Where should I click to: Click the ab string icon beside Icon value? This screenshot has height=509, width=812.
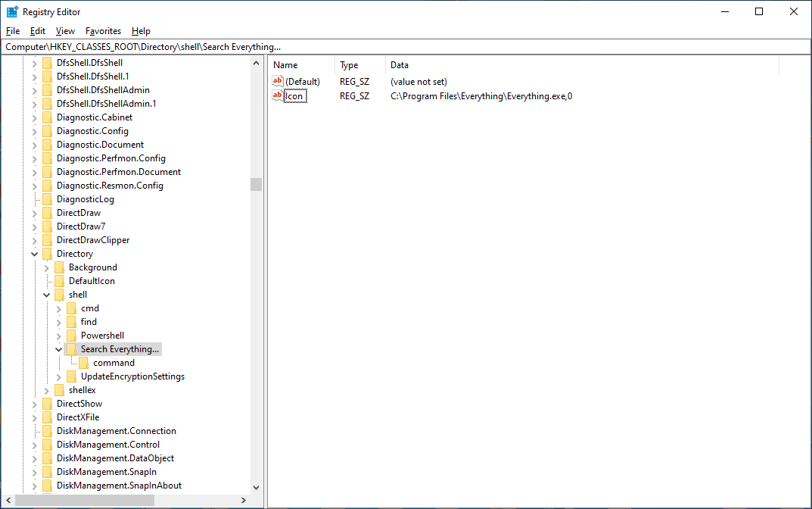277,95
